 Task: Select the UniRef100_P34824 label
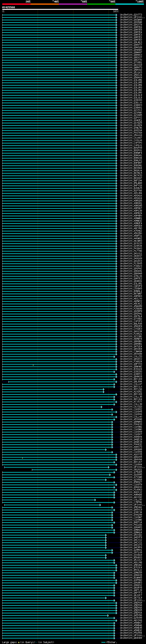(131, 361)
